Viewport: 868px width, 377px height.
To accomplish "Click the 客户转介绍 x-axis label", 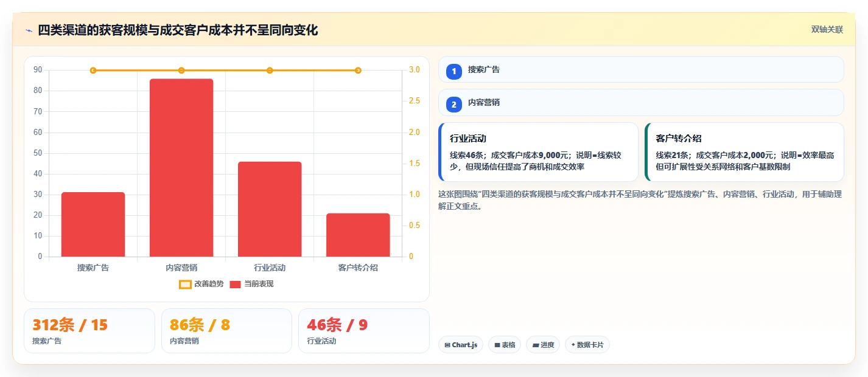I will pos(358,268).
